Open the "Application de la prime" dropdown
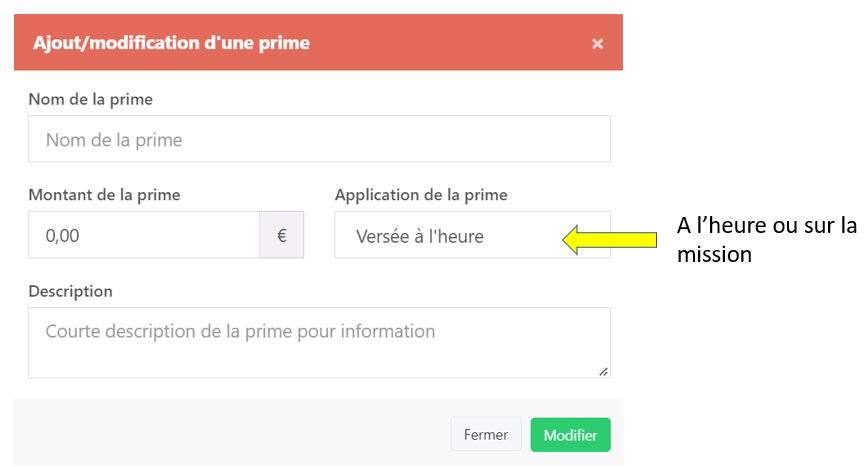The image size is (868, 467). pos(472,236)
